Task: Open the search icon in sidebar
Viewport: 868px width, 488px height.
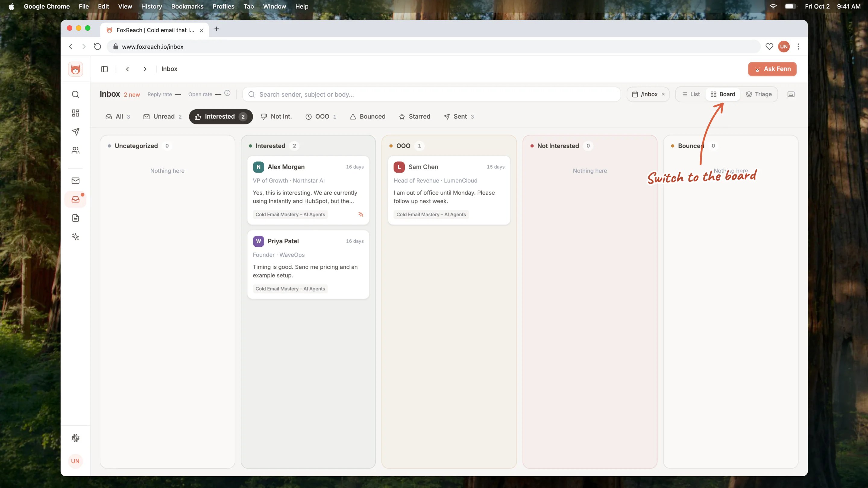Action: click(75, 94)
